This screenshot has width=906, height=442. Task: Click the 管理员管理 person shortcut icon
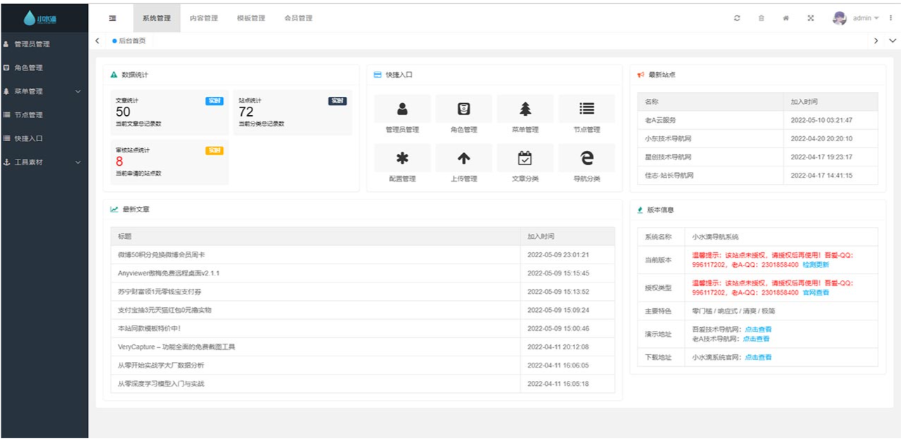tap(402, 109)
